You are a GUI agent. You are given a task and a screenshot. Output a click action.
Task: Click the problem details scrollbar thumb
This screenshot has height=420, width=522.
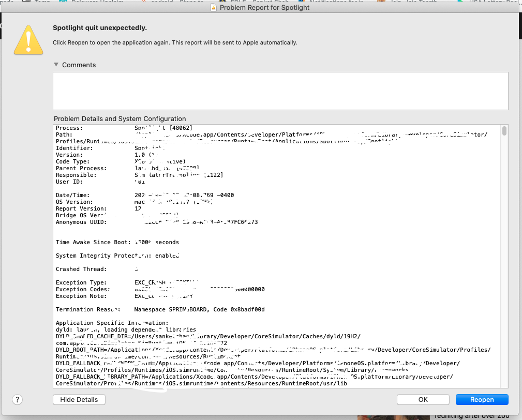coord(504,130)
